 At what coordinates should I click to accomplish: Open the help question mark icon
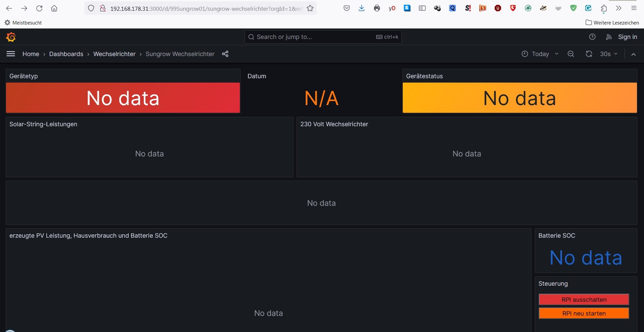[x=592, y=37]
